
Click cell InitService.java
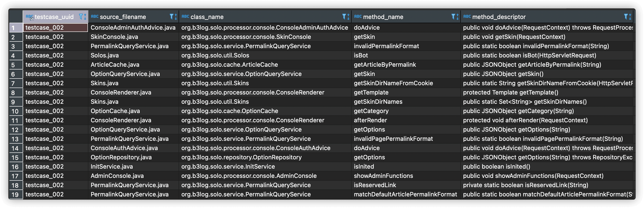tap(133, 167)
